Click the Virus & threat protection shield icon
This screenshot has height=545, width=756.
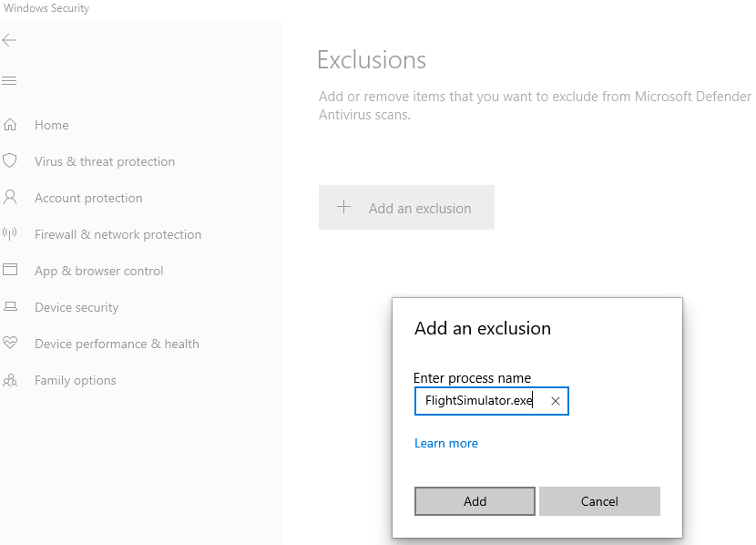11,161
